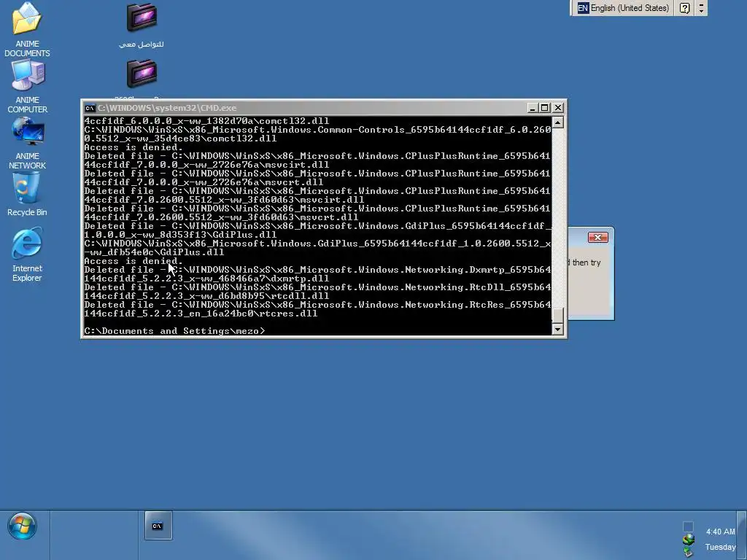Viewport: 747px width, 560px height.
Task: Click the Internet Download Manager tray icon
Action: click(688, 540)
